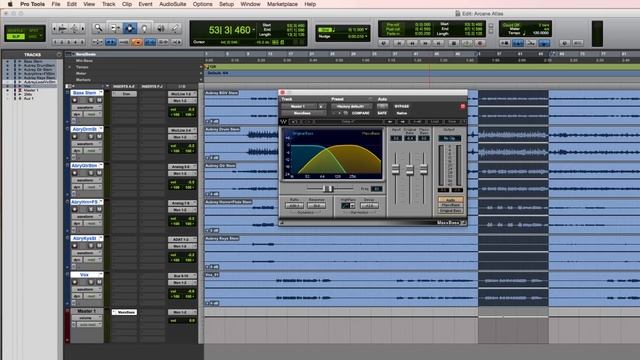Image resolution: width=640 pixels, height=360 pixels.
Task: Click the Original Bass monitor button
Action: pyautogui.click(x=451, y=211)
